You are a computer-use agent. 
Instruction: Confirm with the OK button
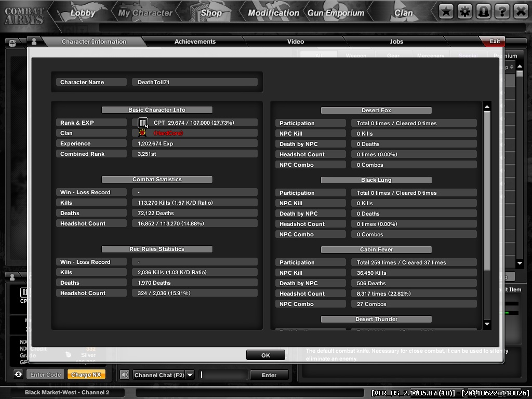pos(265,355)
